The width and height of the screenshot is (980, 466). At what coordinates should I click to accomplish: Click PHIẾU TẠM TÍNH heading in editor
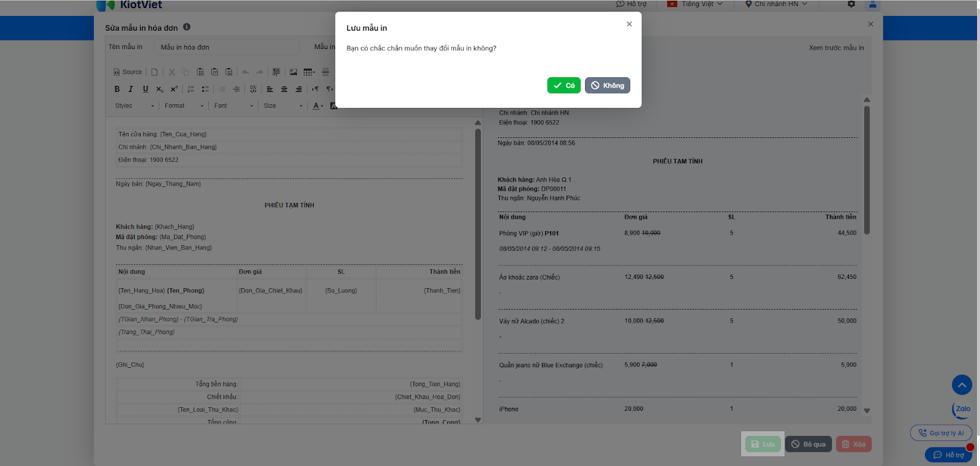(x=289, y=205)
